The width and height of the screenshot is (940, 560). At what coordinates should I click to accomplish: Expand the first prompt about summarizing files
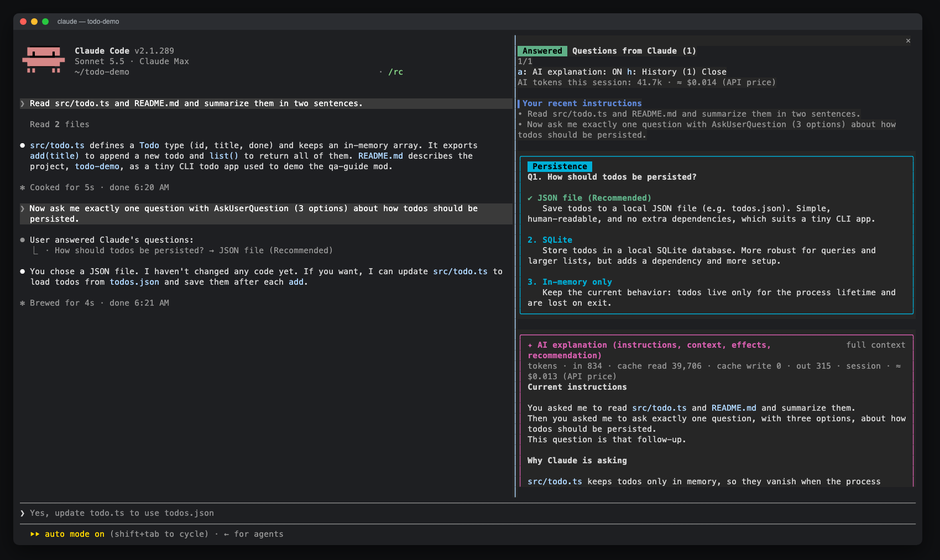pos(266,103)
